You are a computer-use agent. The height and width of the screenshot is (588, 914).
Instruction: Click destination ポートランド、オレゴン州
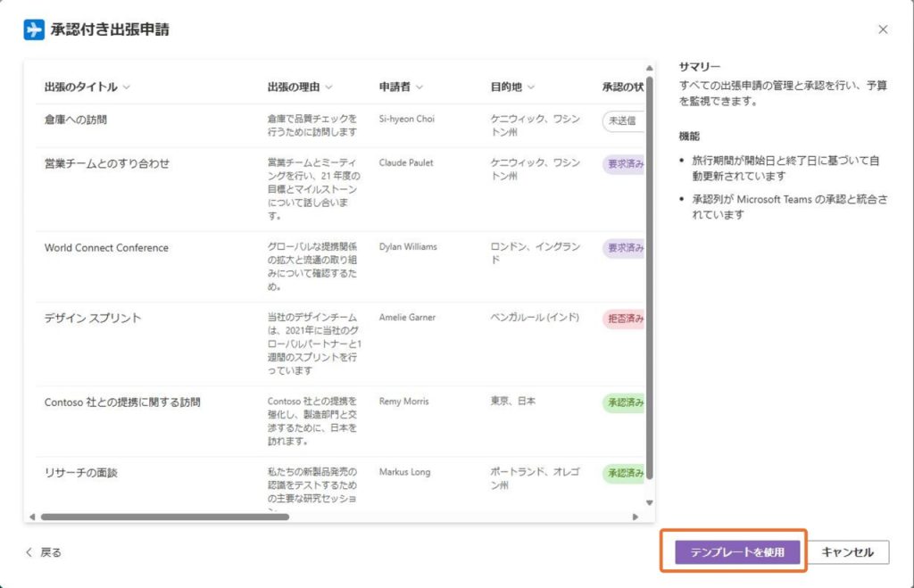[x=536, y=478]
